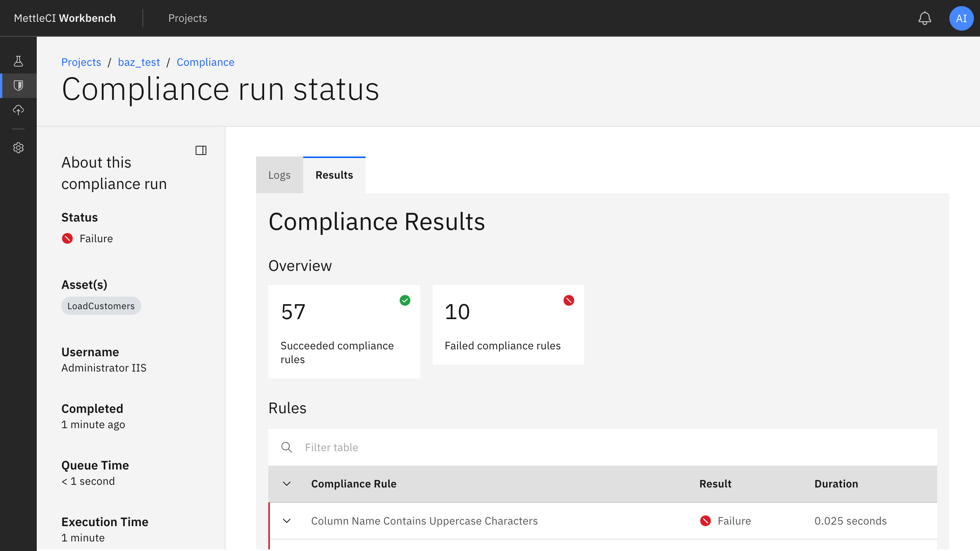980x551 pixels.
Task: Open settings via the gear icon
Action: pyautogui.click(x=18, y=148)
